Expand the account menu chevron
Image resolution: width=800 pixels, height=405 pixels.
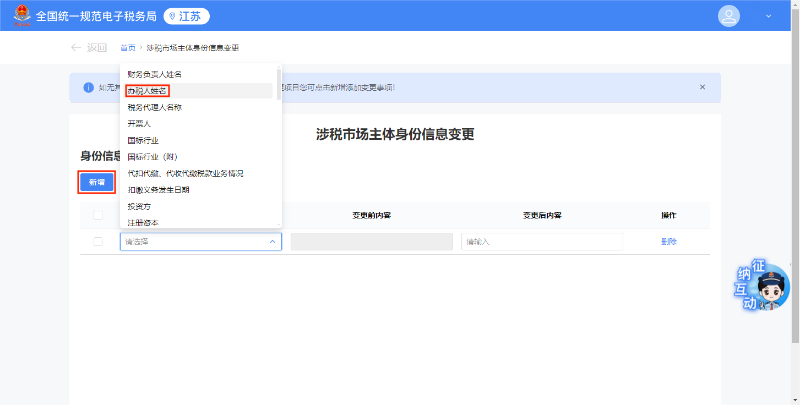pos(768,16)
